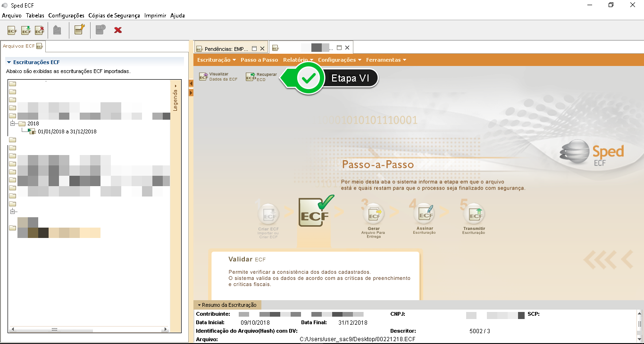The height and width of the screenshot is (344, 644).
Task: Click the large red X toolbar icon
Action: point(118,30)
